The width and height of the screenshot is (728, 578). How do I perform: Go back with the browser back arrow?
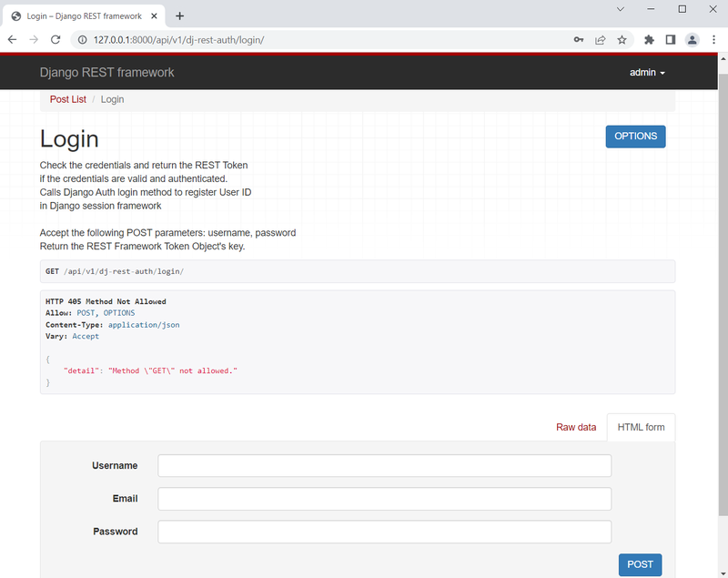pyautogui.click(x=13, y=40)
